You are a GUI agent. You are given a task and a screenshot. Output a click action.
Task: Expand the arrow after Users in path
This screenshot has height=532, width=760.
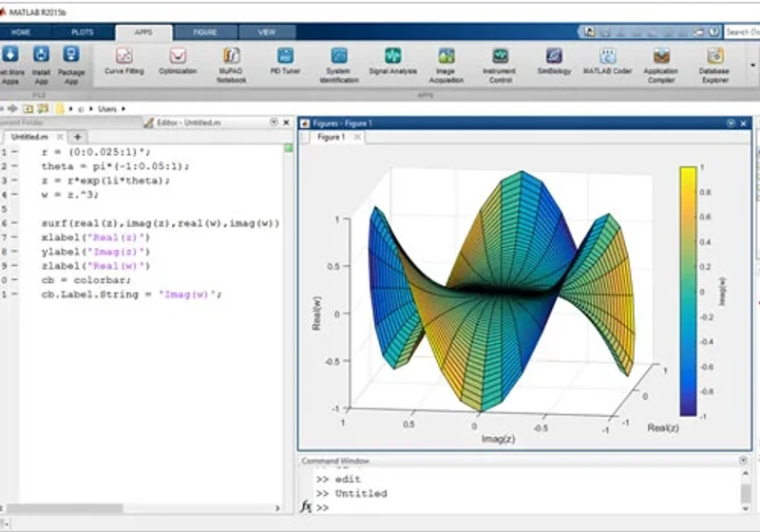click(x=123, y=109)
